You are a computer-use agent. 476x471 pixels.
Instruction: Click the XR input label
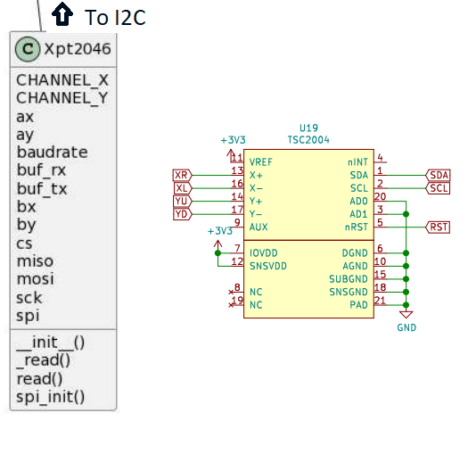183,176
